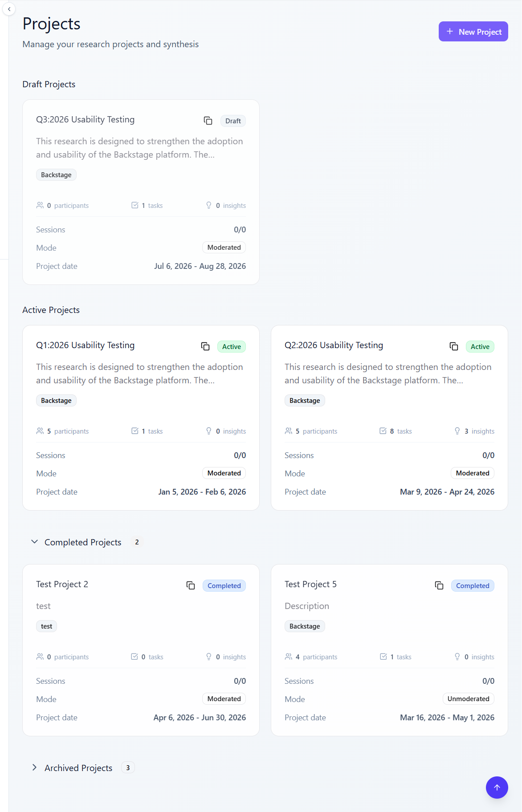522x812 pixels.
Task: Select the Backstage tag on Test Project 5
Action: coord(305,626)
